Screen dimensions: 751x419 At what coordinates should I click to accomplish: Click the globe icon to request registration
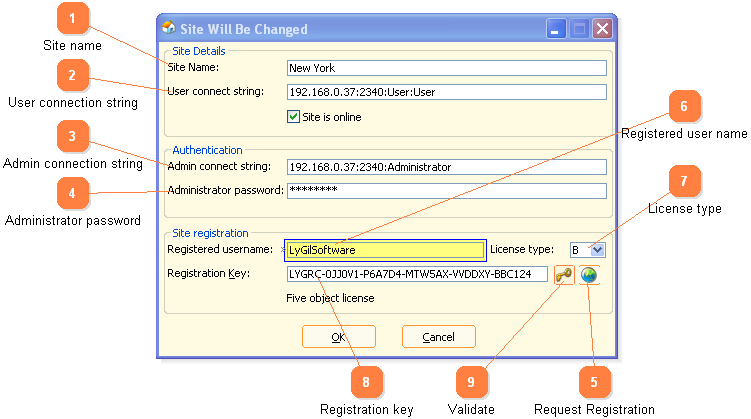click(589, 275)
